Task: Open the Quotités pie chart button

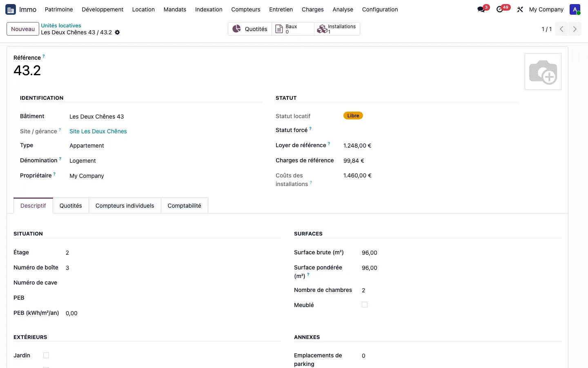Action: point(250,29)
